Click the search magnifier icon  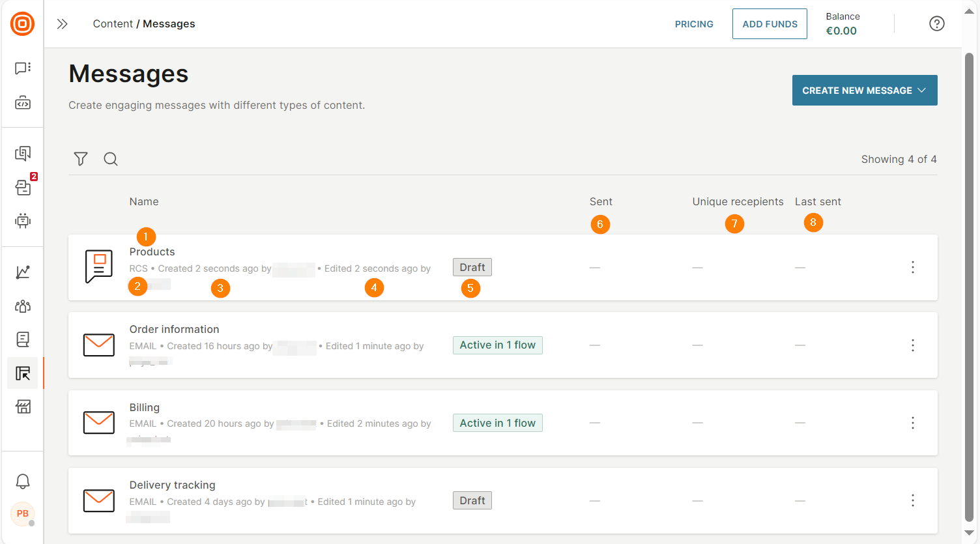point(111,159)
